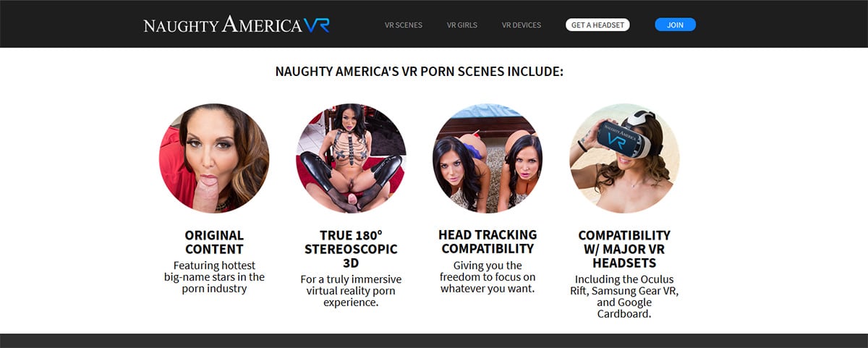868x348 pixels.
Task: Select the circular image above True 180° Stereoscopic
Action: [351, 158]
